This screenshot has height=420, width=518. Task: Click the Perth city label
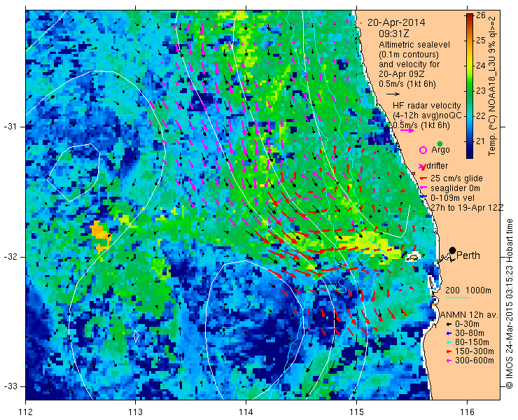(468, 255)
